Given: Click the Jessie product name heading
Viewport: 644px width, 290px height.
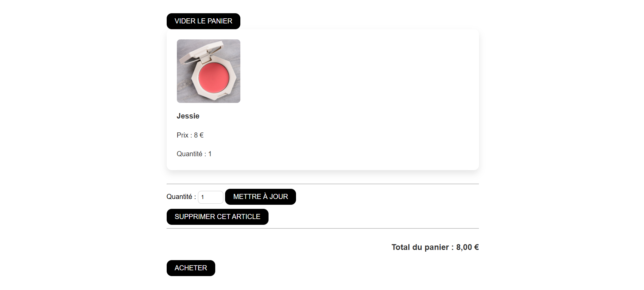Looking at the screenshot, I should (188, 116).
